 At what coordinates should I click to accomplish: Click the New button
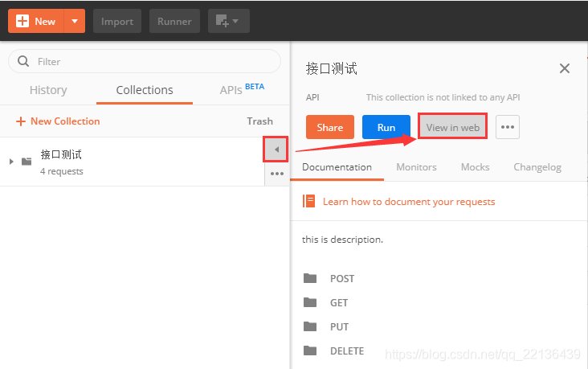point(36,21)
